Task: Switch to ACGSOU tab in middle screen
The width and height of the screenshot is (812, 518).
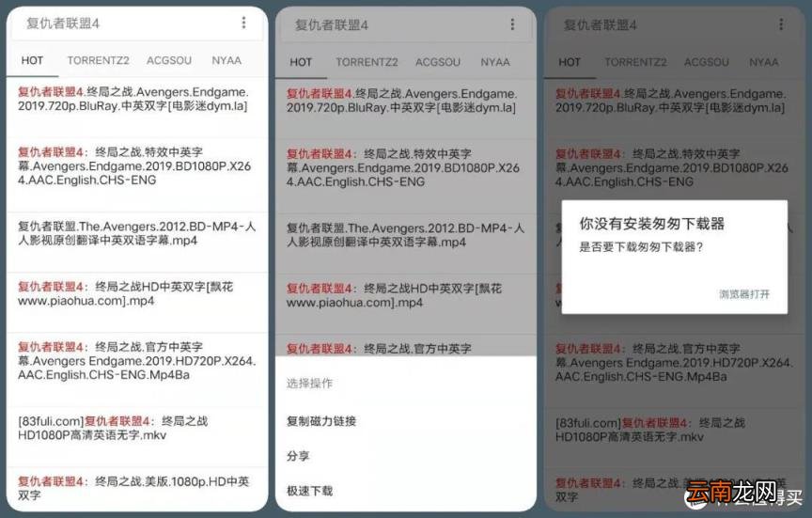Action: [x=438, y=62]
